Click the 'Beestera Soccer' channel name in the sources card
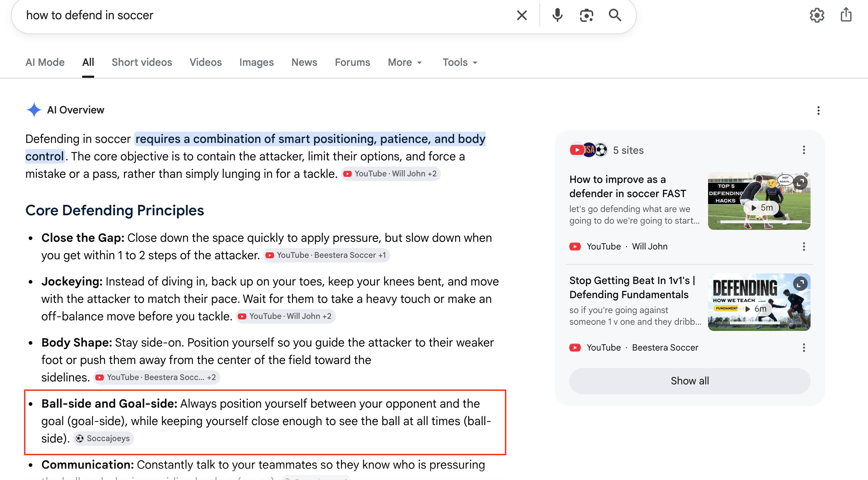The image size is (868, 480). coord(665,348)
